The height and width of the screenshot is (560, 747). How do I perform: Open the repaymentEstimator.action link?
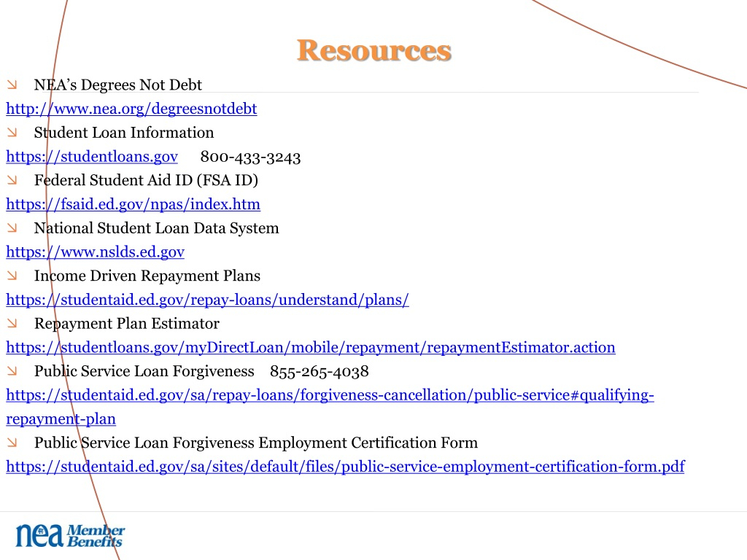point(311,347)
